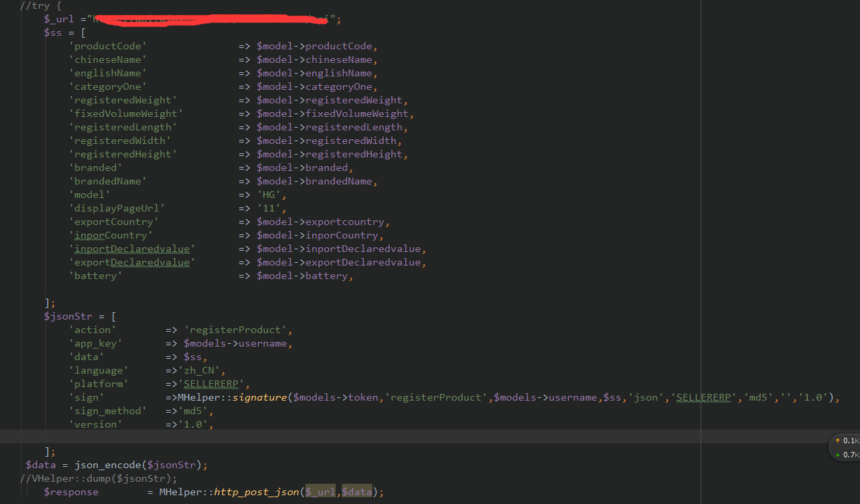
Task: Click the 'branded' array key string
Action: pyautogui.click(x=95, y=168)
